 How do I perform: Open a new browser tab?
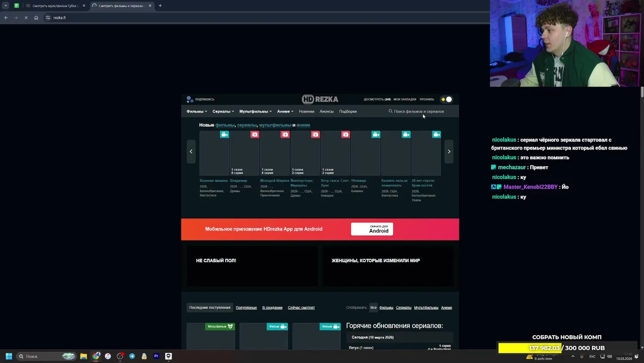tap(160, 6)
